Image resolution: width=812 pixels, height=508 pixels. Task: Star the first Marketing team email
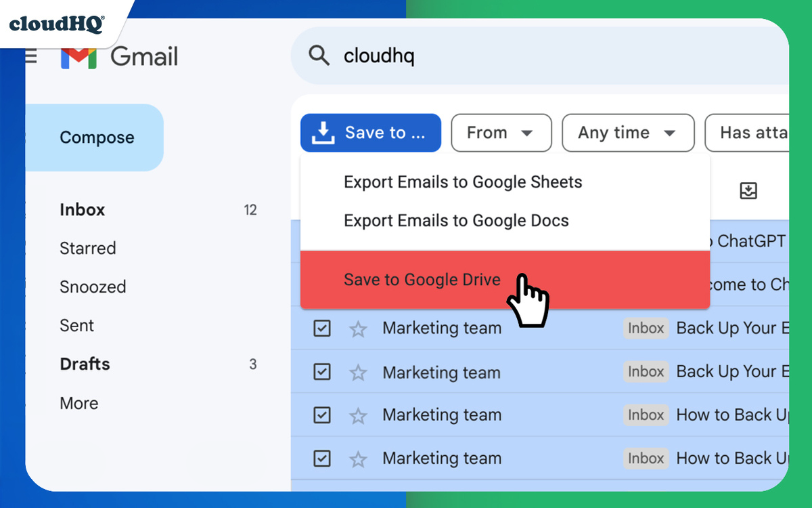[x=357, y=328]
